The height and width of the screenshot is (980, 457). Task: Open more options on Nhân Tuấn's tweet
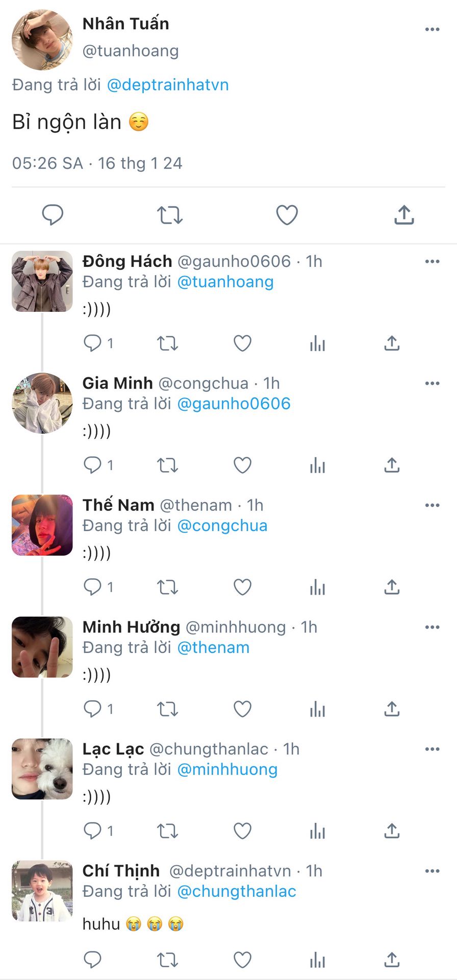tap(432, 30)
